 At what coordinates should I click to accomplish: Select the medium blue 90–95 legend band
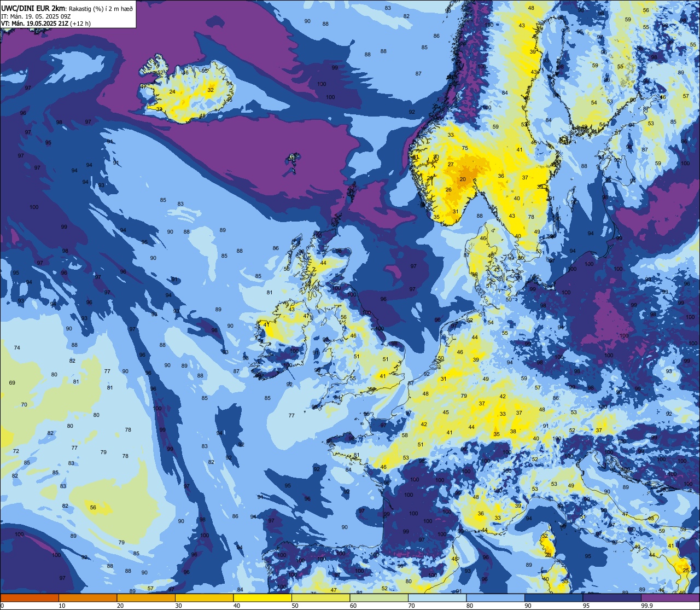pos(553,597)
